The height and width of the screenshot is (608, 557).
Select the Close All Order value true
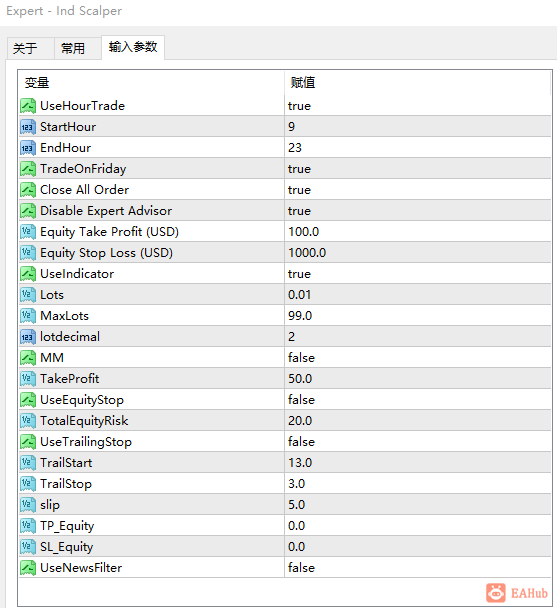click(x=299, y=190)
